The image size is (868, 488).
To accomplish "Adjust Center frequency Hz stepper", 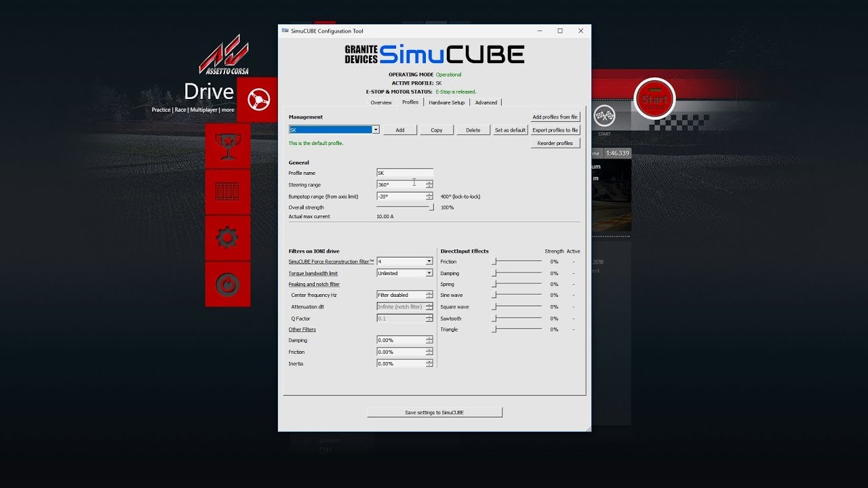I will (x=430, y=295).
